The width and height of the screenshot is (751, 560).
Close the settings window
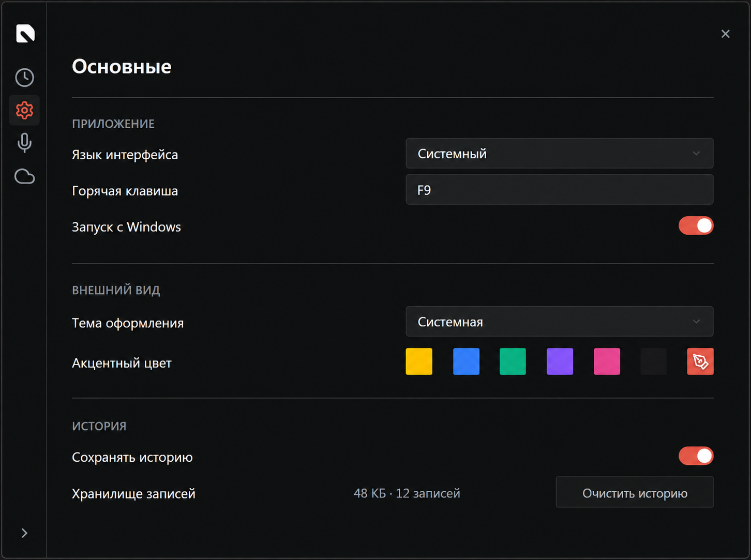pos(726,34)
